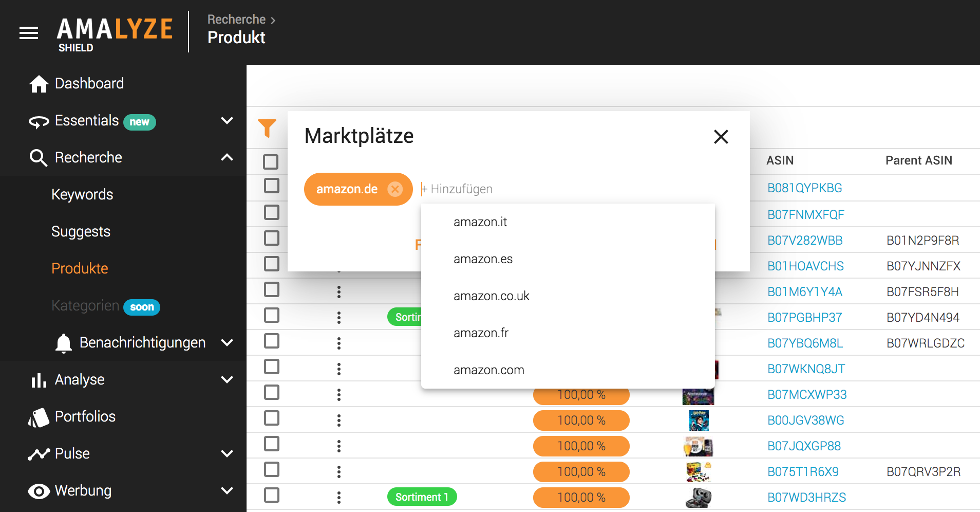Open row menu for B075T1R6X9
980x512 pixels.
pyautogui.click(x=339, y=472)
